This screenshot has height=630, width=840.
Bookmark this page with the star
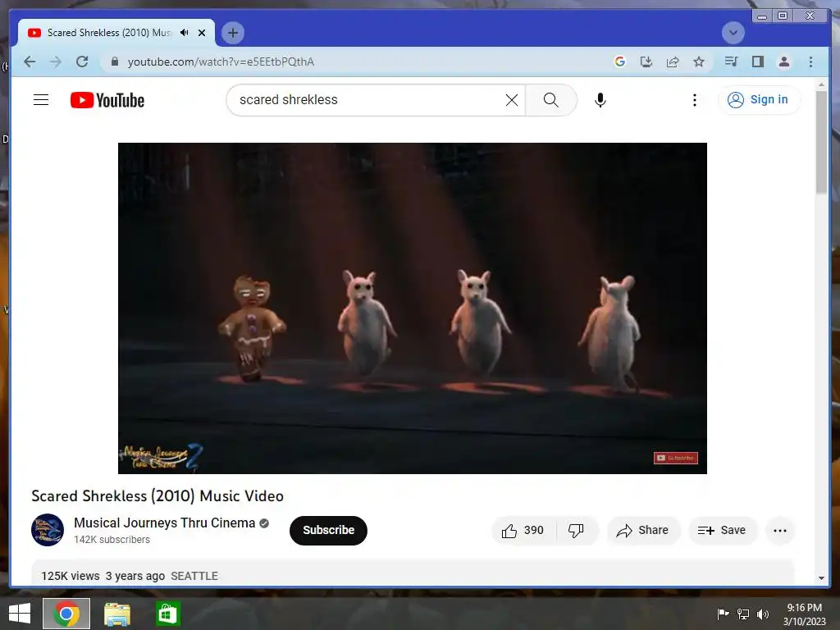[x=699, y=62]
